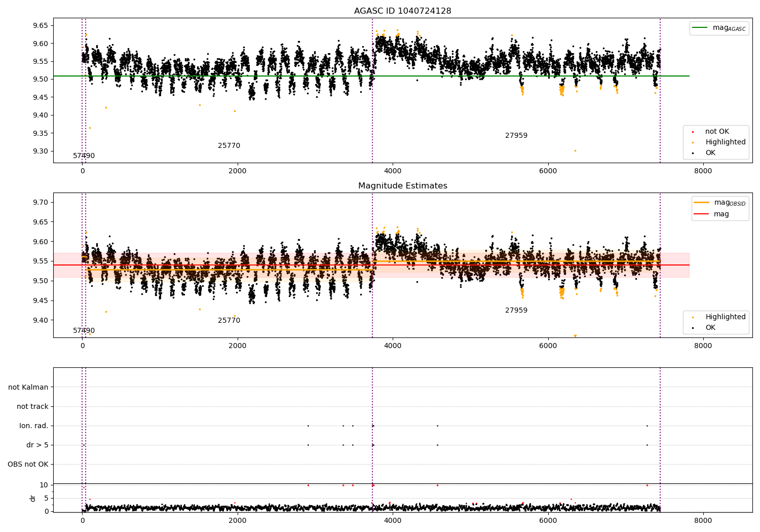Click the '4000' x-tick under the top plot

pyautogui.click(x=393, y=171)
